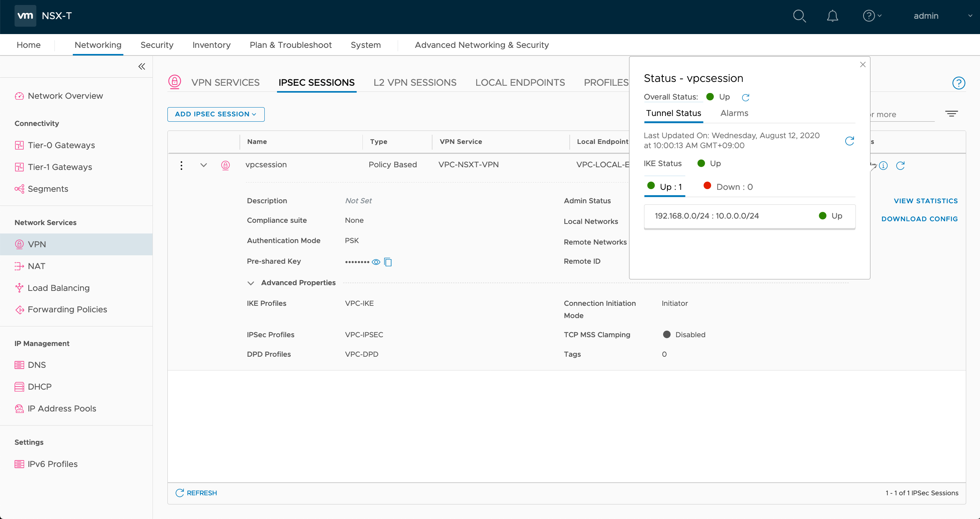Click the IP Address Pools icon
The image size is (980, 519).
19,409
